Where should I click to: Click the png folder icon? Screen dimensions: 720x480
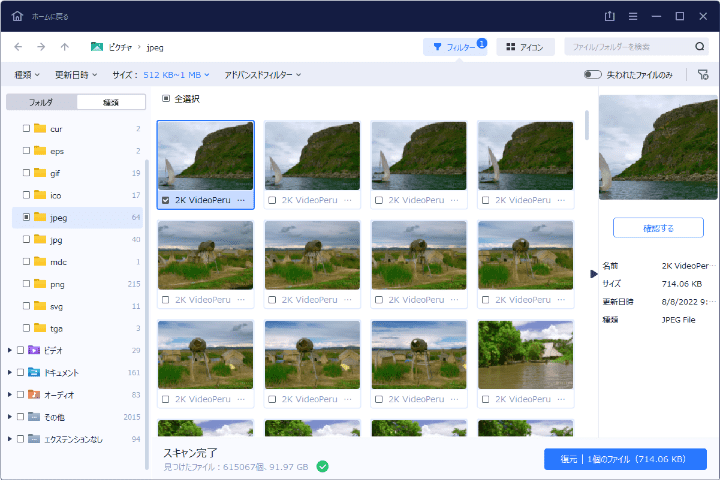click(x=40, y=283)
